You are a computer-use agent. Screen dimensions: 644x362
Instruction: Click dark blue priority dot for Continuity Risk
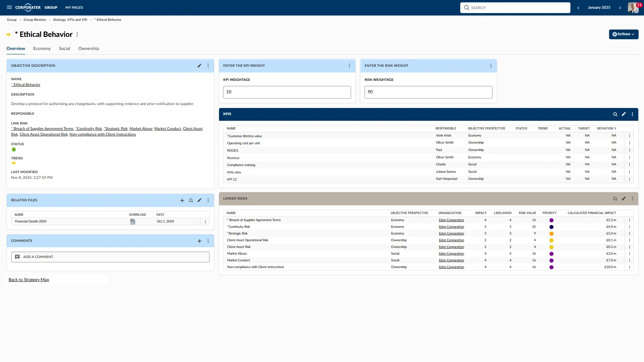point(551,227)
